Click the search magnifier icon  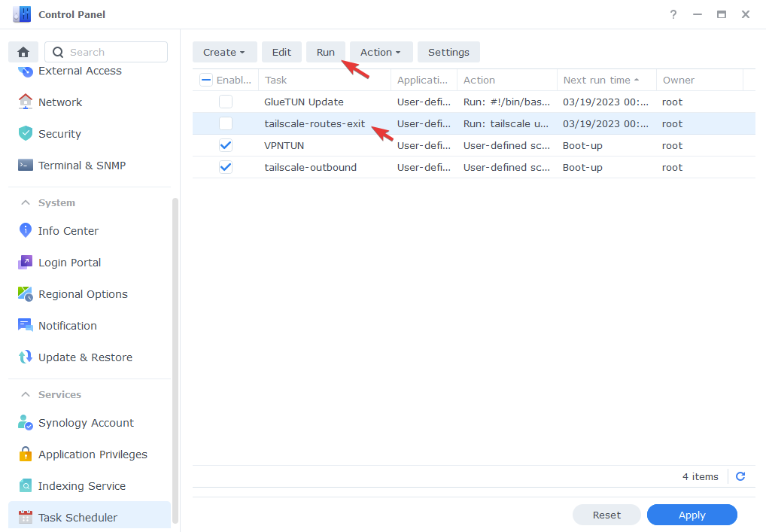[58, 52]
